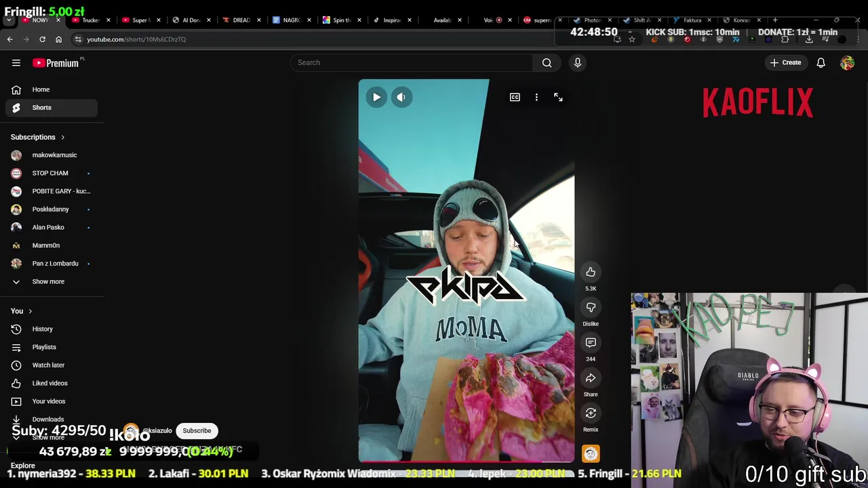Open Pan z Lombardu subscription channel
Screen dimensions: 868x488
(x=52, y=264)
